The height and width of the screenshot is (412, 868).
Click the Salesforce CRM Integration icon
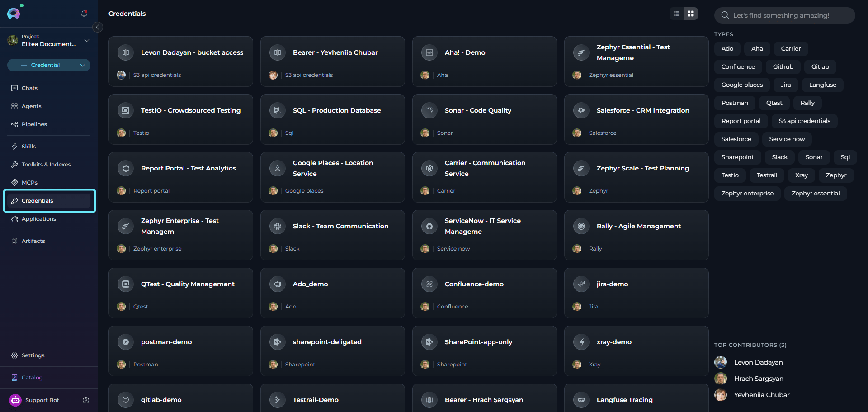point(581,111)
